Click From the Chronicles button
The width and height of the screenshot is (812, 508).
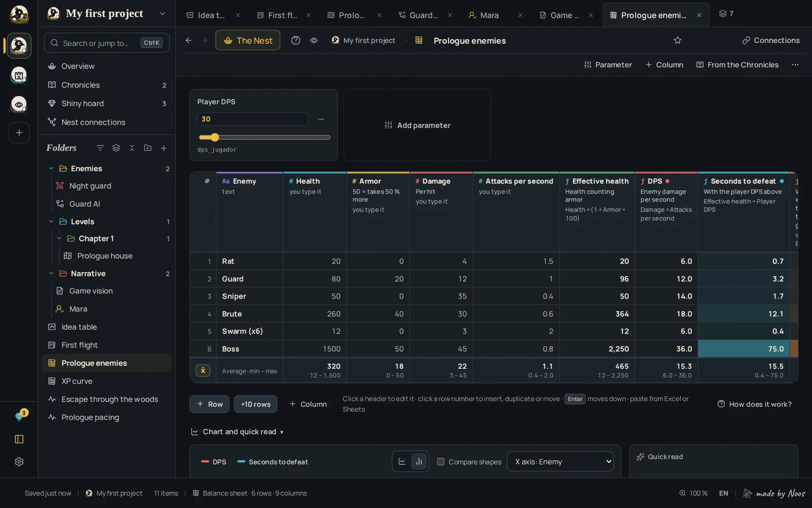[737, 65]
